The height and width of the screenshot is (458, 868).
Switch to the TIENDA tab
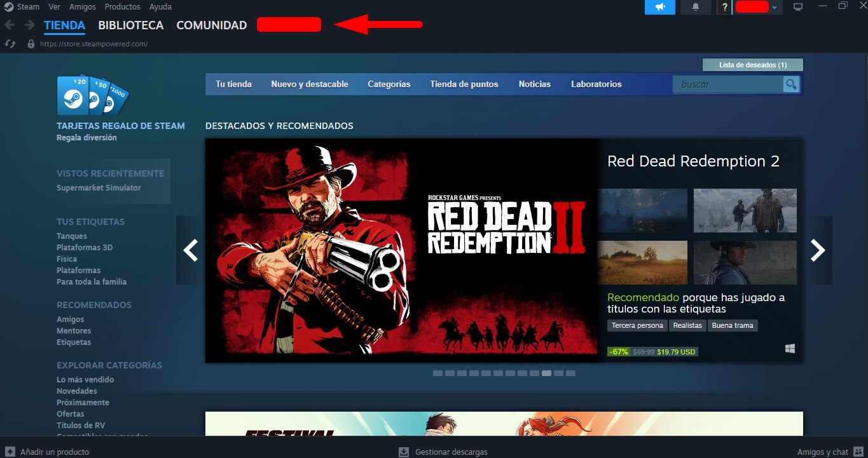(64, 25)
